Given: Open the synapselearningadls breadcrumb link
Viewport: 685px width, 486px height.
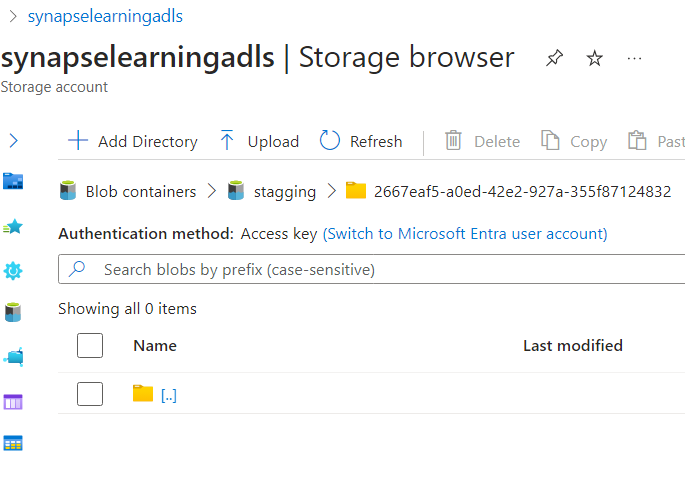Looking at the screenshot, I should (x=105, y=16).
